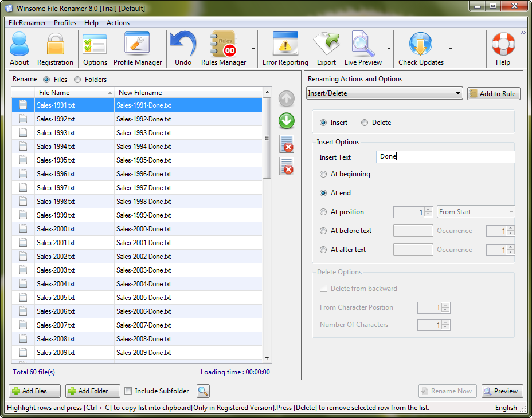Sort by the File Name column header

75,93
